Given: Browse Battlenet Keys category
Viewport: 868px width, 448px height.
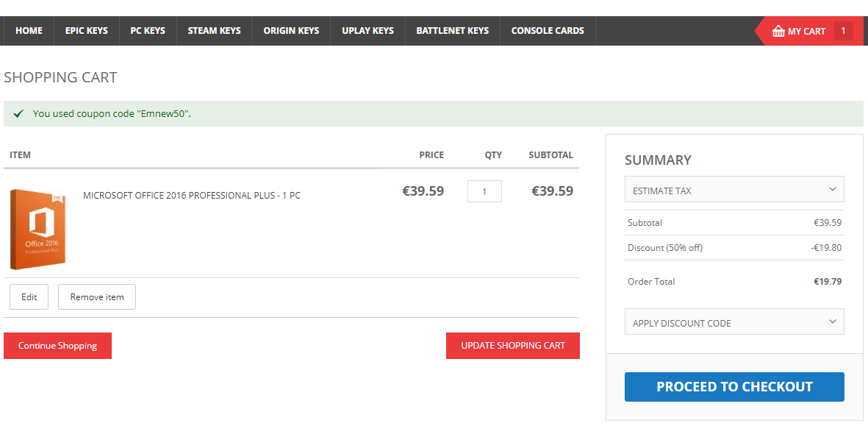Looking at the screenshot, I should tap(452, 31).
